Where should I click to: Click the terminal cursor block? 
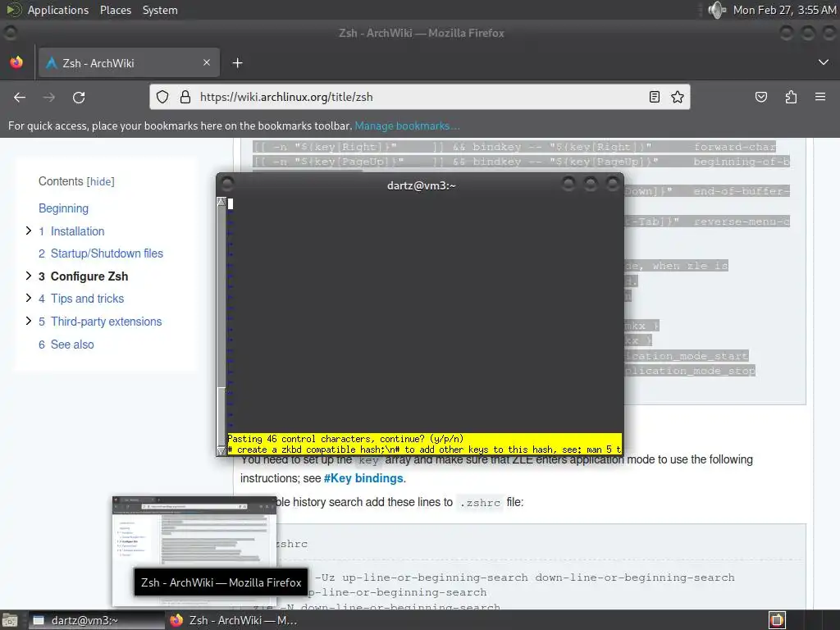pos(231,203)
